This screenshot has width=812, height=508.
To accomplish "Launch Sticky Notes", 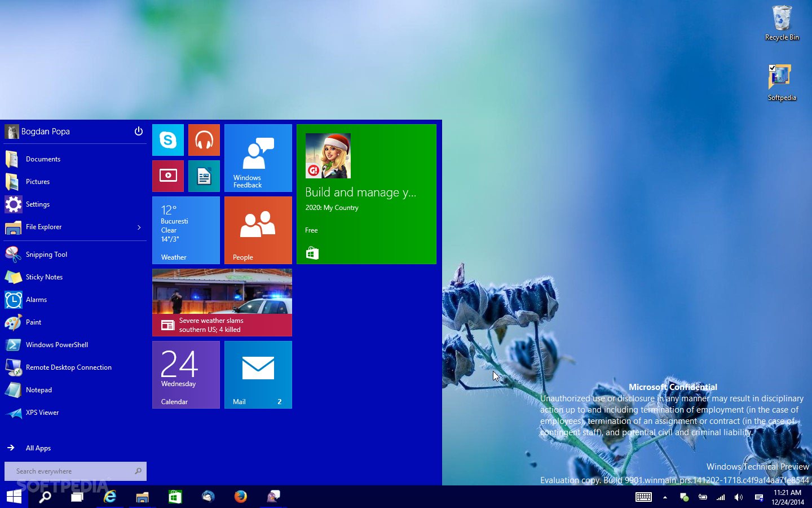I will [75, 277].
